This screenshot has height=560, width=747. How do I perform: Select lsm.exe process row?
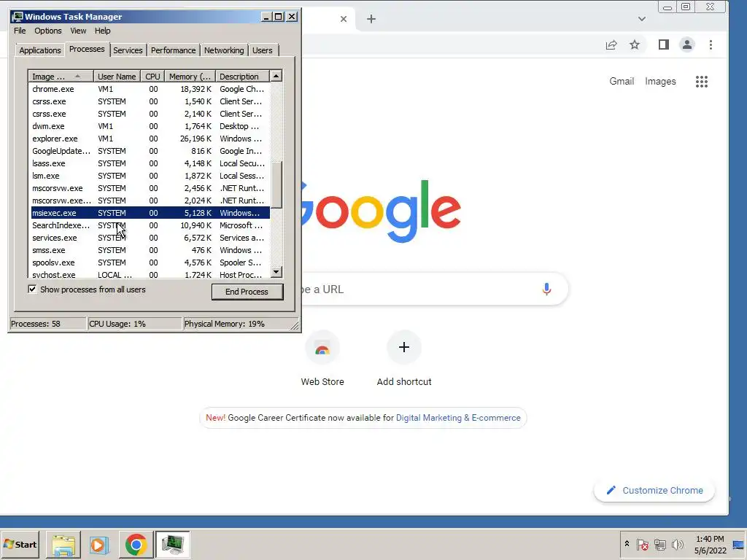(x=149, y=176)
